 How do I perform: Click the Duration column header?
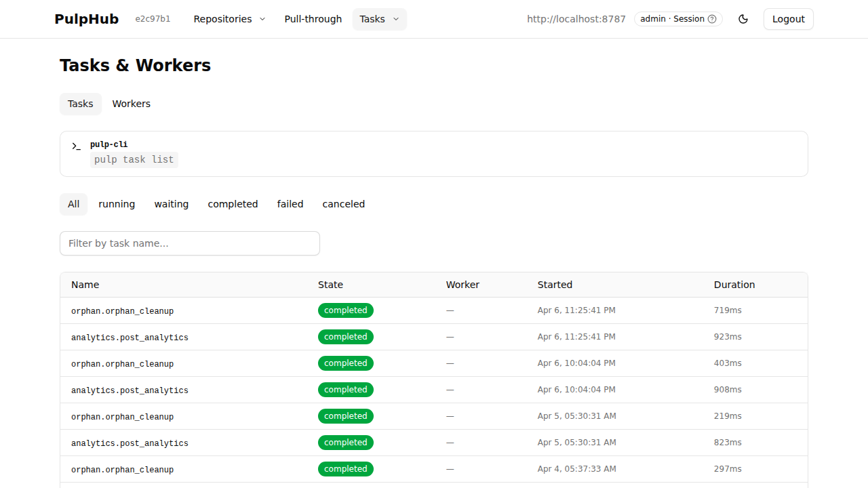click(x=734, y=285)
